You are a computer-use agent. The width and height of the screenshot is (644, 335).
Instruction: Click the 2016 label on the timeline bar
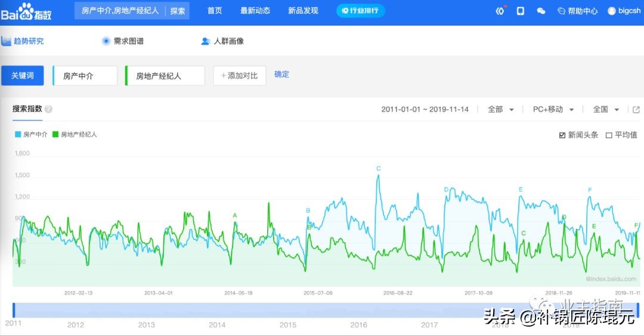358,325
